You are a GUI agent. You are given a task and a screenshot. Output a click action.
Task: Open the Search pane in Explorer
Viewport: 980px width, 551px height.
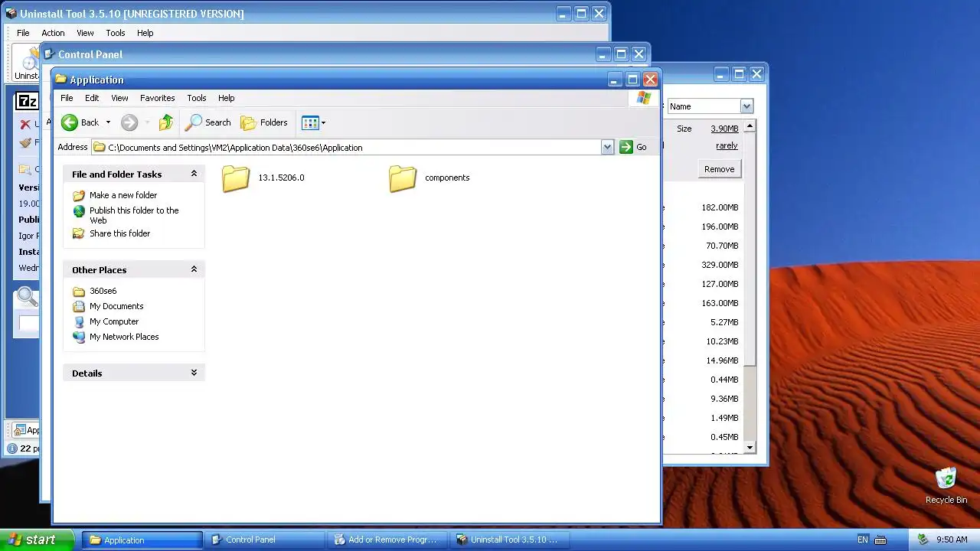point(208,122)
